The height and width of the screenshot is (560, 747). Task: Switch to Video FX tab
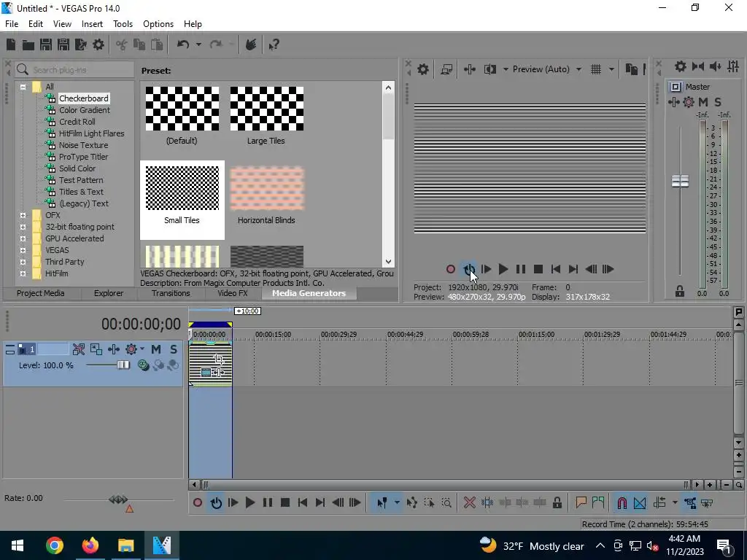(x=233, y=293)
